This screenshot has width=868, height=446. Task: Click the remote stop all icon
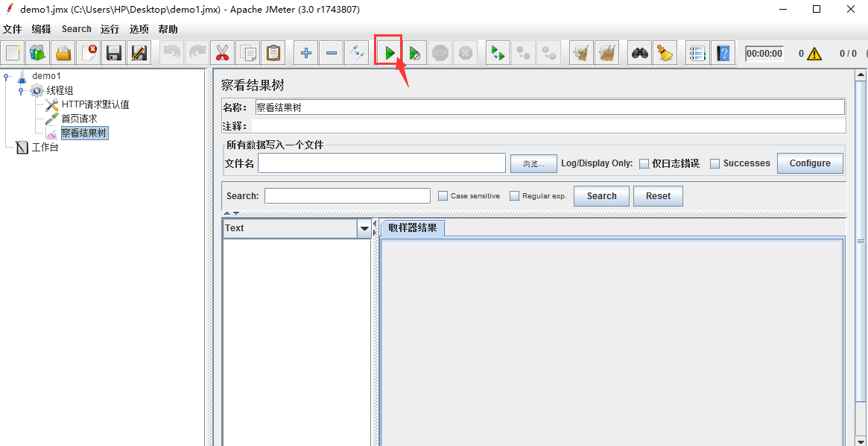(x=523, y=53)
